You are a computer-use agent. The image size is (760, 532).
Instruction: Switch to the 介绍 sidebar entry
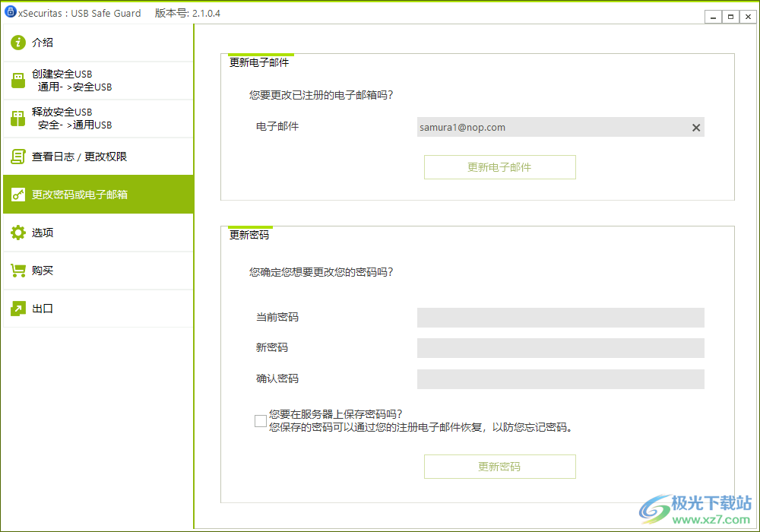coord(42,43)
